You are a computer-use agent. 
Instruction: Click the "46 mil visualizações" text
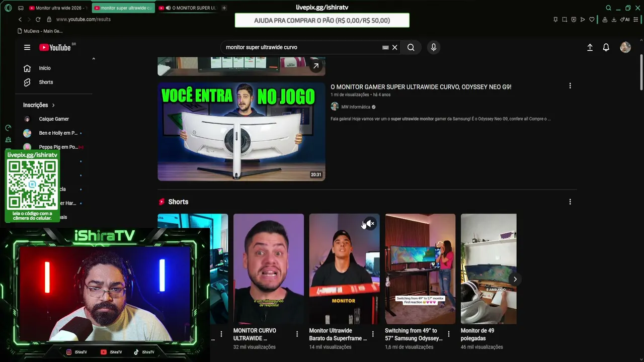pos(481,347)
